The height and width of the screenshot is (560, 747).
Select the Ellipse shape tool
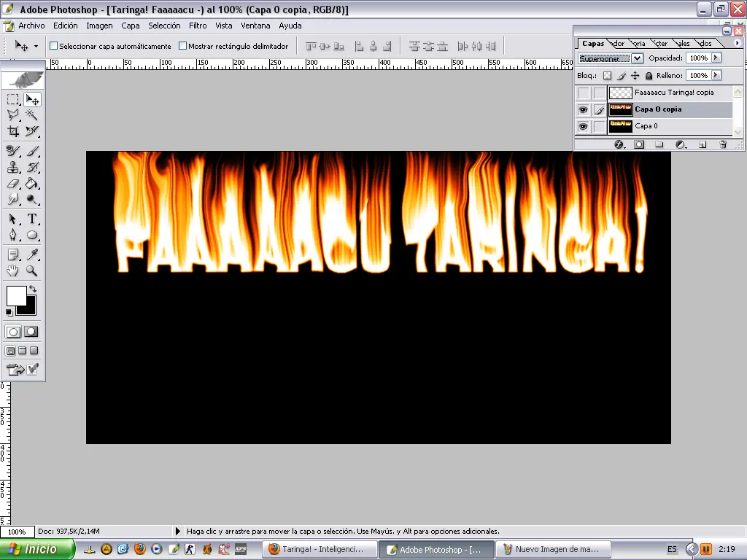click(x=32, y=235)
